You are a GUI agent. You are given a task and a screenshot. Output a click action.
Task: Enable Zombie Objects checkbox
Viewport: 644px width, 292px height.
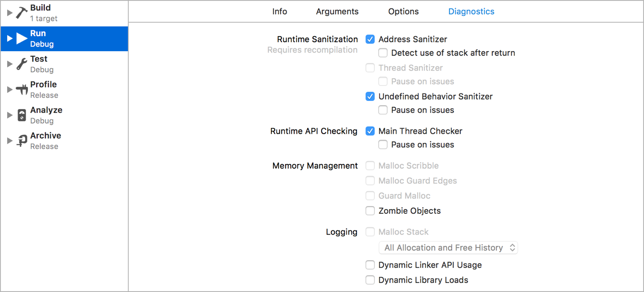pyautogui.click(x=370, y=211)
